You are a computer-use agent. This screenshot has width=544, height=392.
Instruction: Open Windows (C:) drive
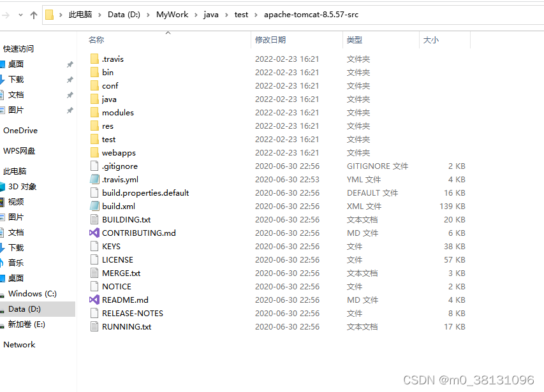(x=33, y=294)
